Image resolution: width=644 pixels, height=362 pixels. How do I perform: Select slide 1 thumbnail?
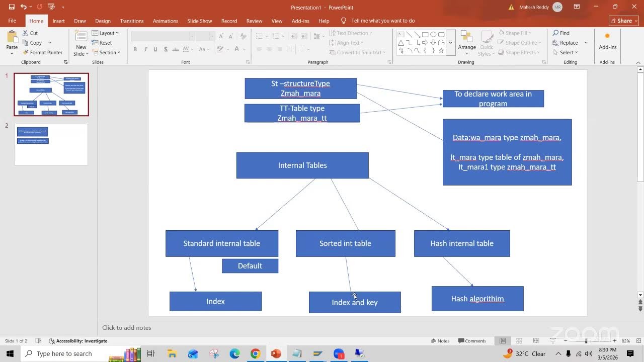click(51, 95)
